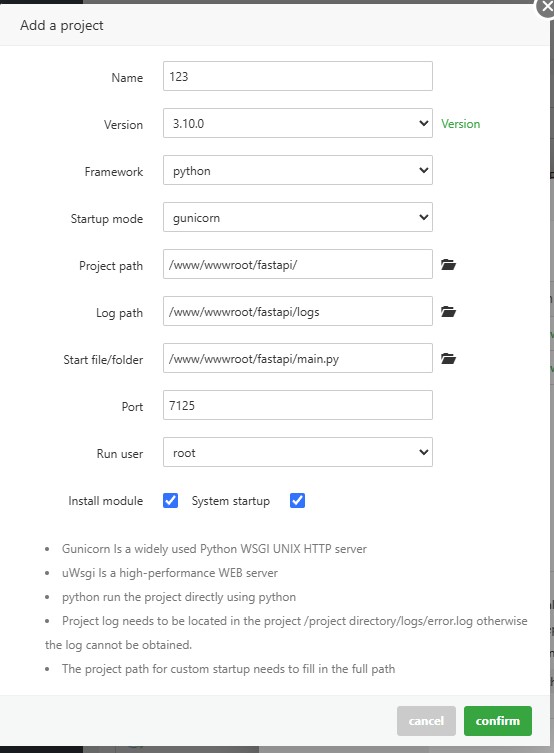Screen dimensions: 554x753
Task: Click the 'System startup' label
Action: 230,501
